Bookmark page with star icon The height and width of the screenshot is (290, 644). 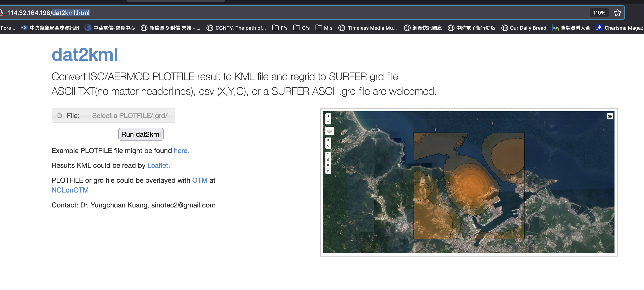tap(617, 12)
